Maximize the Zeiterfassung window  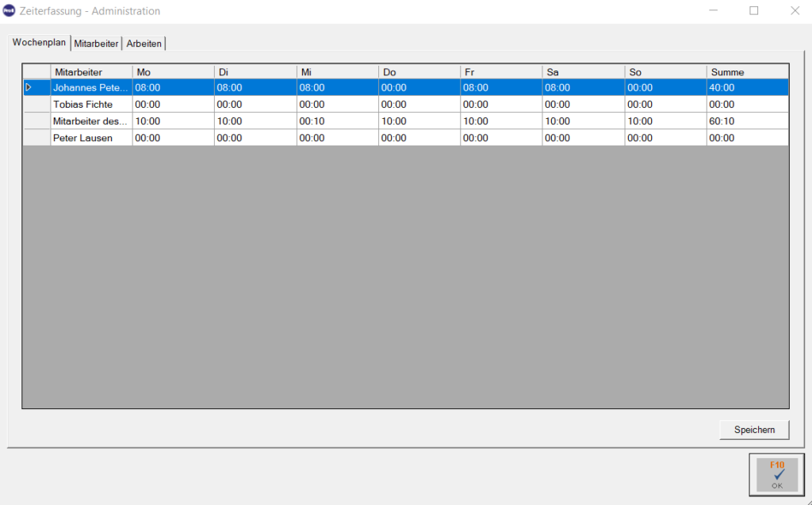pos(754,11)
